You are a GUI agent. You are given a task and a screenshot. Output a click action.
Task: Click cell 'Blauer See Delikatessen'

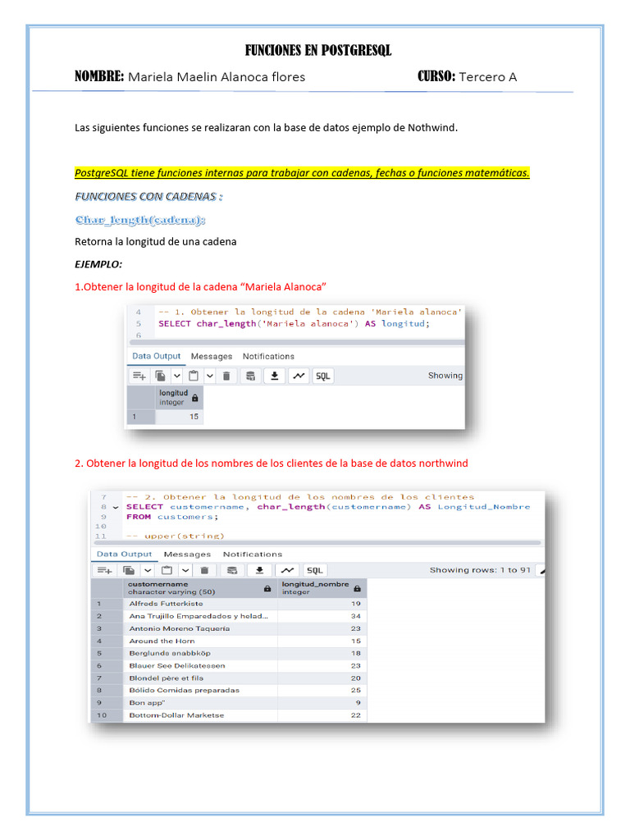[200, 666]
